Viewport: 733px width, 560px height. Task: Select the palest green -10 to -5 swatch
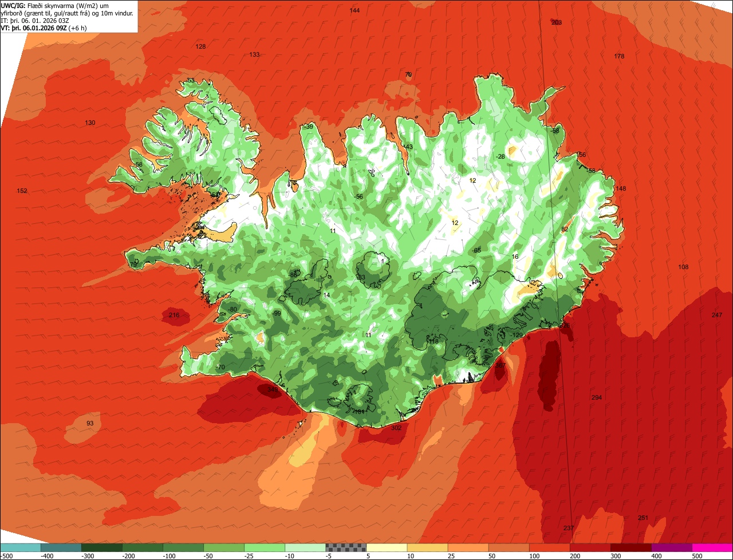click(x=305, y=547)
